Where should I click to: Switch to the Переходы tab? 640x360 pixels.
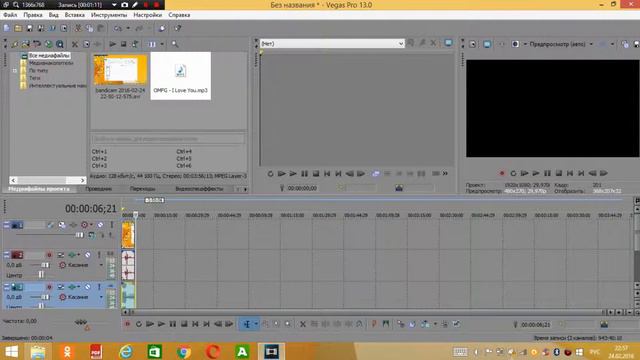pos(142,189)
